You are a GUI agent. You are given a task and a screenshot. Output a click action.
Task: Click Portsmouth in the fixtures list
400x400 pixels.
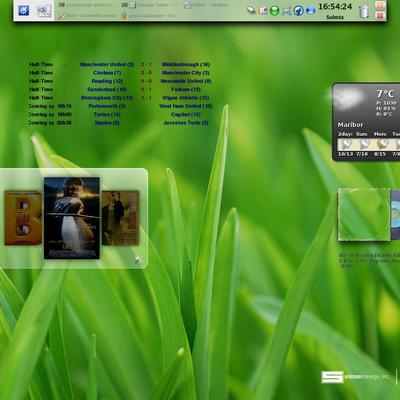pos(107,106)
